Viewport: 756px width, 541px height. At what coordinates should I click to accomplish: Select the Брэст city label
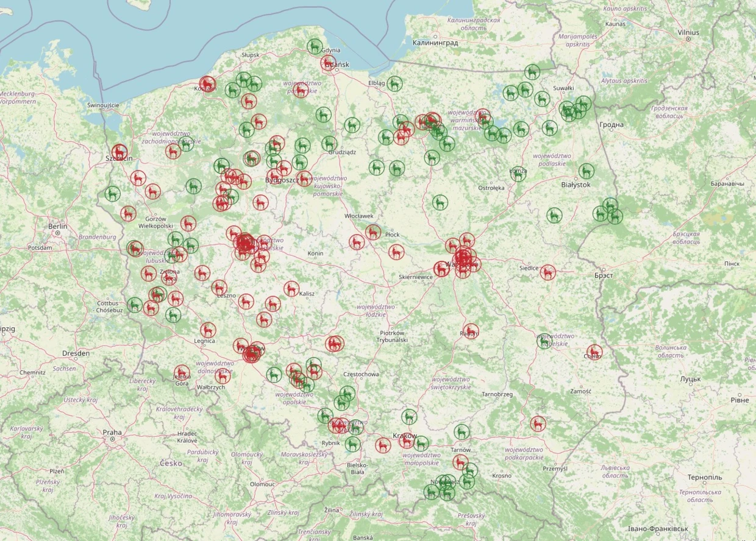tap(603, 275)
